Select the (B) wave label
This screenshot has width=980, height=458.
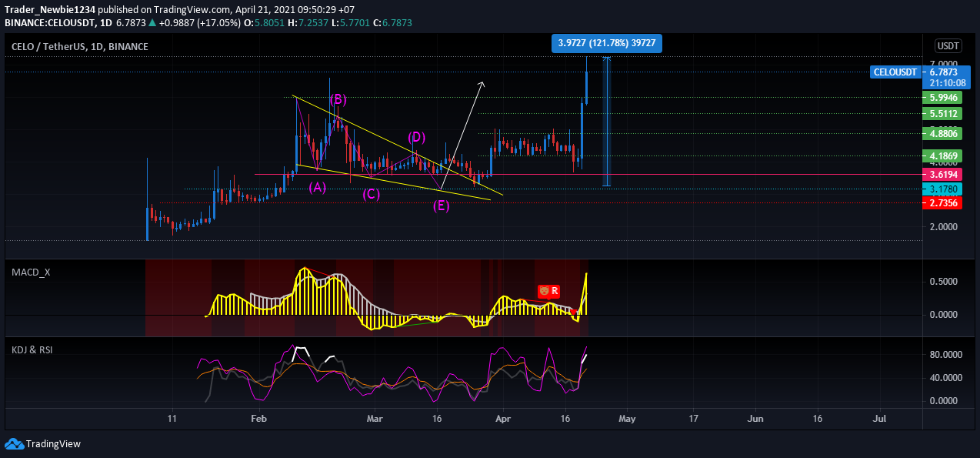[338, 99]
